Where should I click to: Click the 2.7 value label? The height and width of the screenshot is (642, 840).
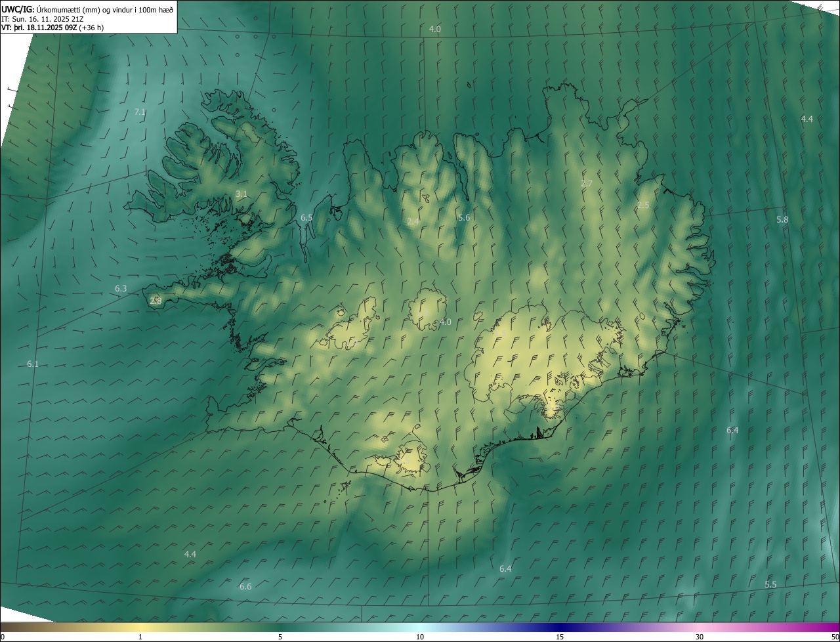click(x=587, y=183)
